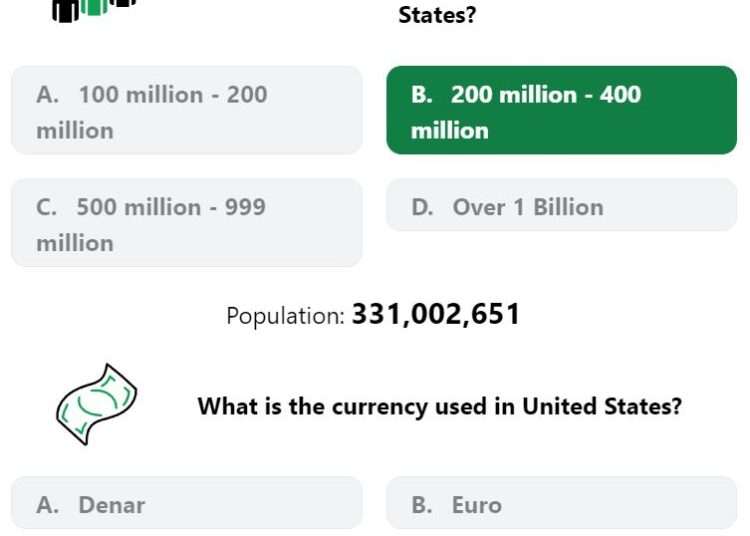750x536 pixels.
Task: Click letter 'B.' in the highlighted green answer
Action: pyautogui.click(x=422, y=94)
